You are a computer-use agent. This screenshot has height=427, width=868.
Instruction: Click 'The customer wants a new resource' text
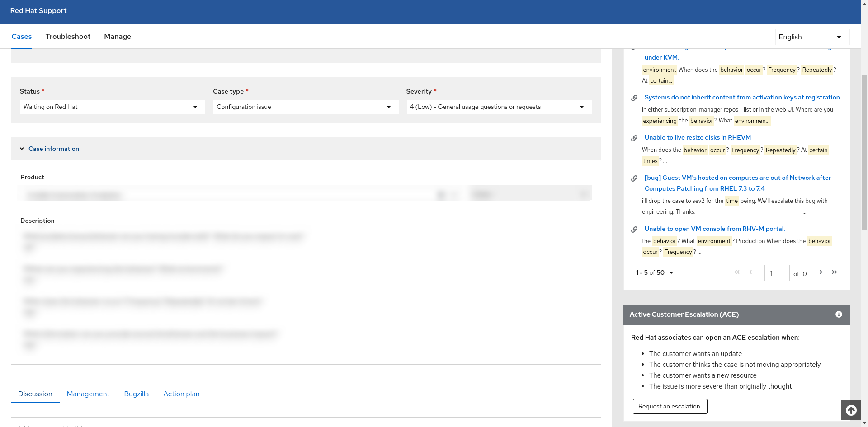(x=703, y=375)
